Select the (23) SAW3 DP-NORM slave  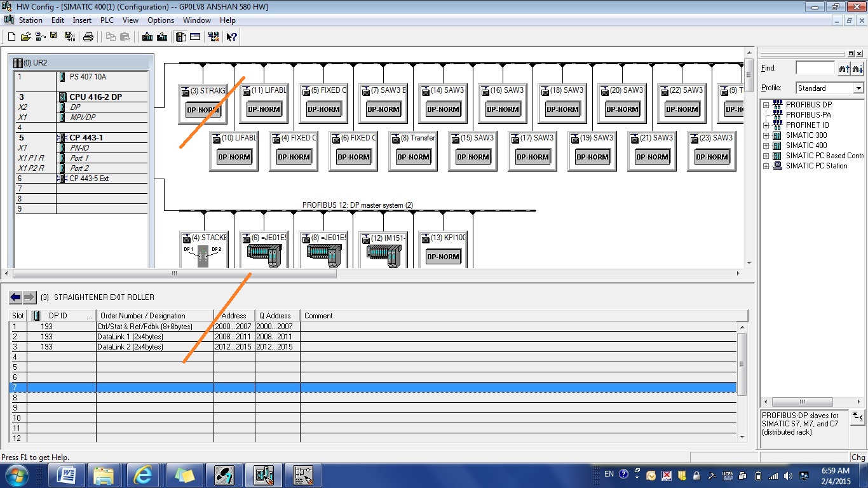click(712, 151)
